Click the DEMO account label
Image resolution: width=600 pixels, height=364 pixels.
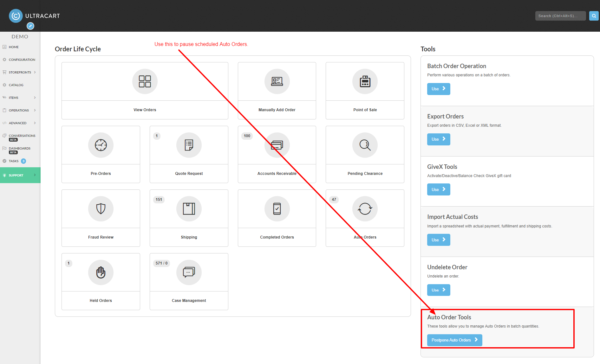[20, 36]
